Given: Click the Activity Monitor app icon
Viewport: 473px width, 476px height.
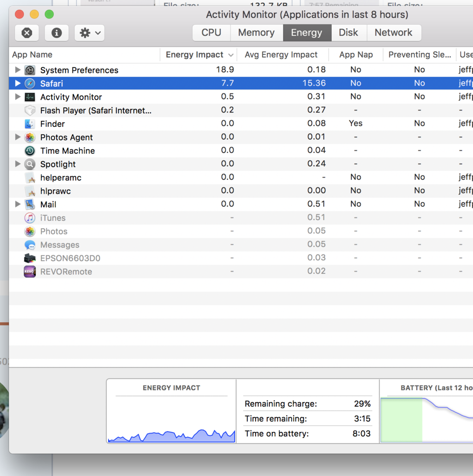Looking at the screenshot, I should (x=30, y=97).
